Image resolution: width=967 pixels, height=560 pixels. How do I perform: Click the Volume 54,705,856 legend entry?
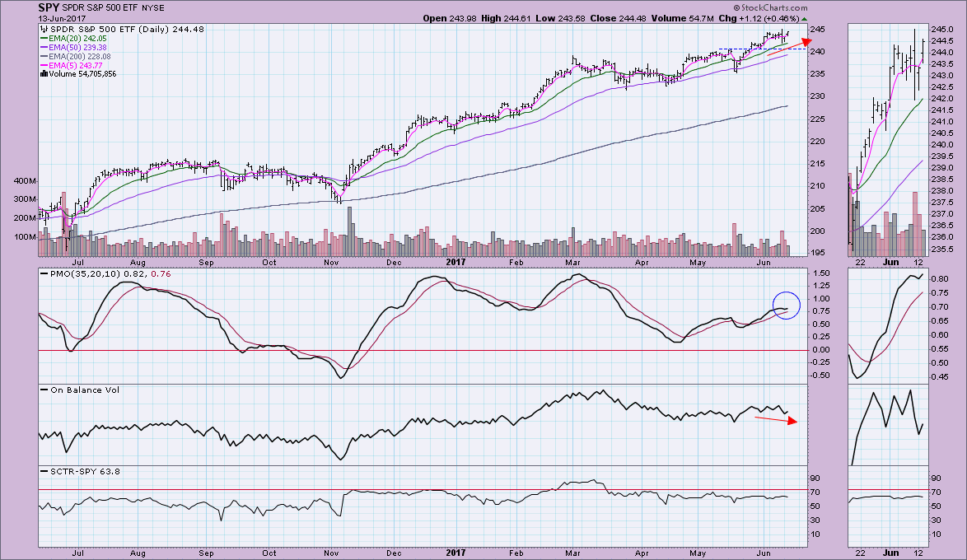tap(82, 74)
